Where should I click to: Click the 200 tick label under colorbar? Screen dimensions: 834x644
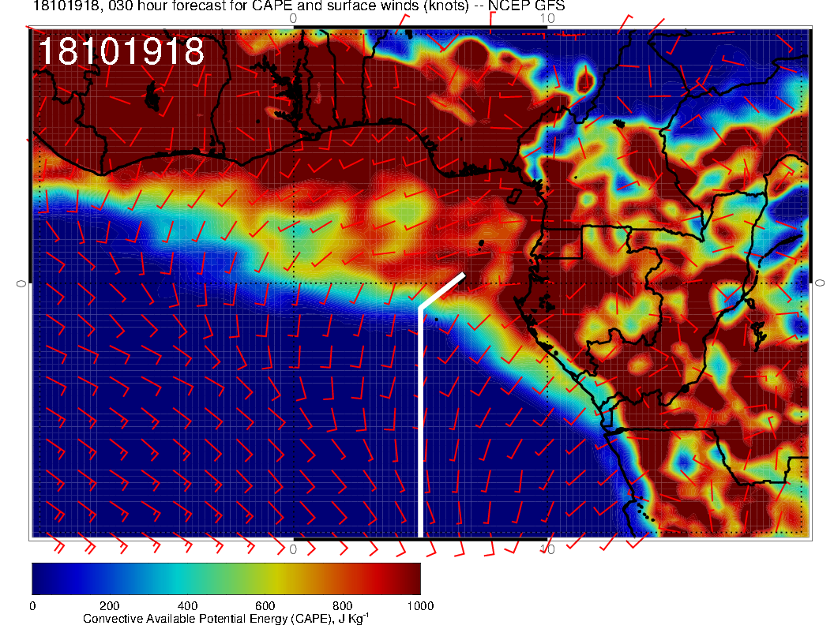click(x=109, y=605)
